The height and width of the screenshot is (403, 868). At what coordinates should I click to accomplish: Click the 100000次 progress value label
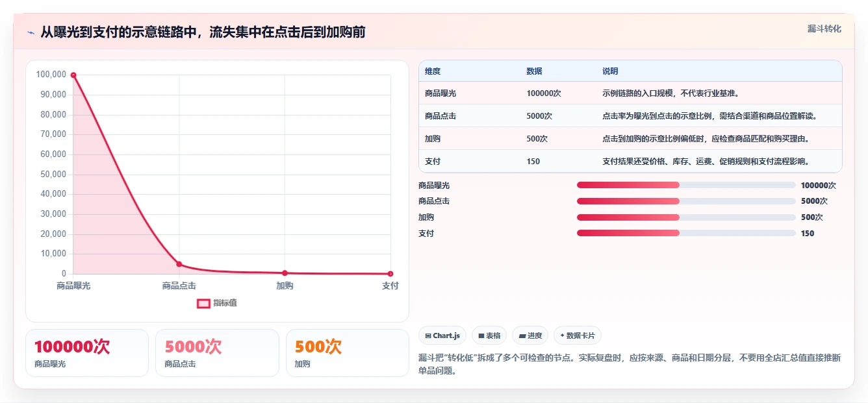[819, 186]
